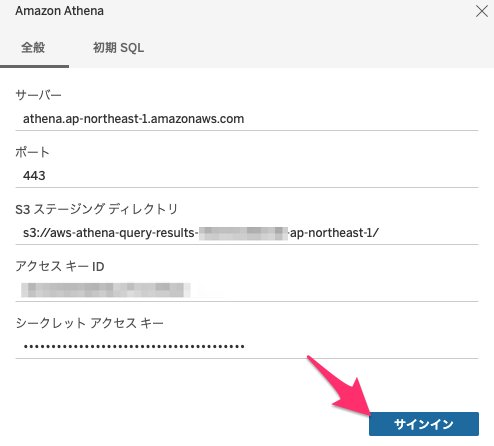
Task: Switch to the 全般 tab
Action: 33,48
